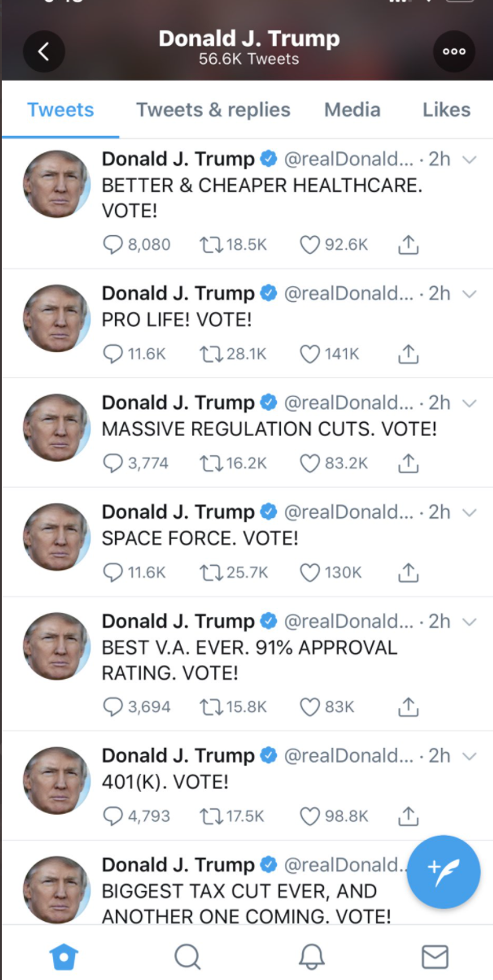Image resolution: width=493 pixels, height=980 pixels.
Task: Reply to the SPACE FORCE tweet
Action: [x=113, y=572]
